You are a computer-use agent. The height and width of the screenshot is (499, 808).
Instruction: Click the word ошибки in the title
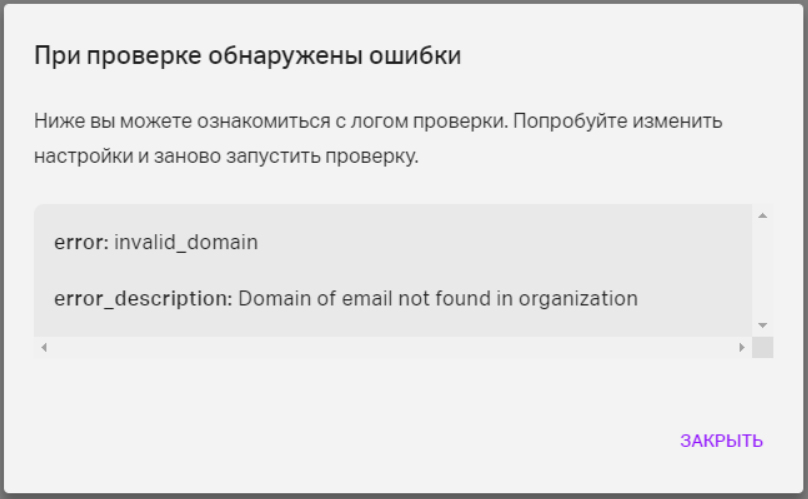pyautogui.click(x=415, y=56)
